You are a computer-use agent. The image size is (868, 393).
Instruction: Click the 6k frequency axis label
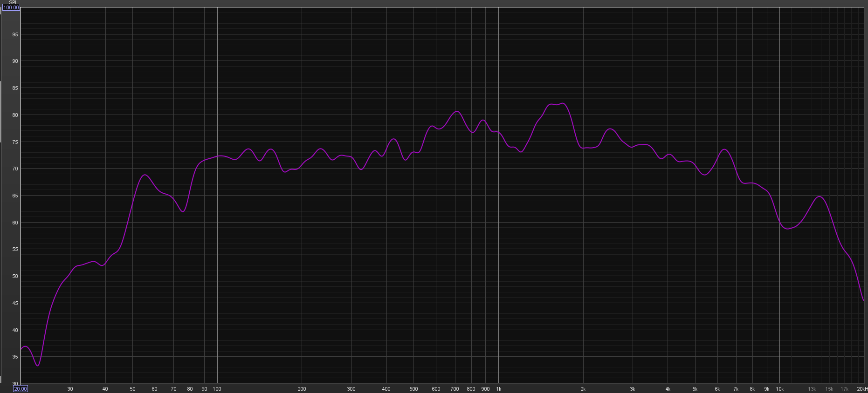(717, 389)
